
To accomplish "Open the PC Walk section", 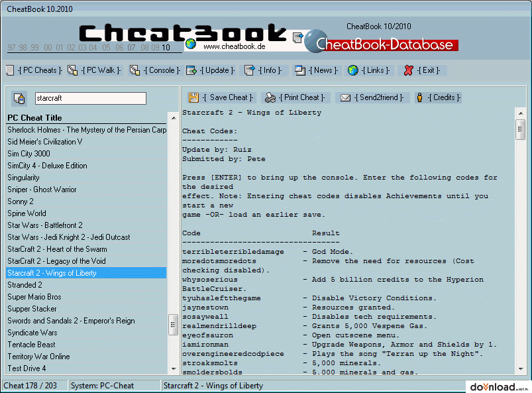I will 101,70.
